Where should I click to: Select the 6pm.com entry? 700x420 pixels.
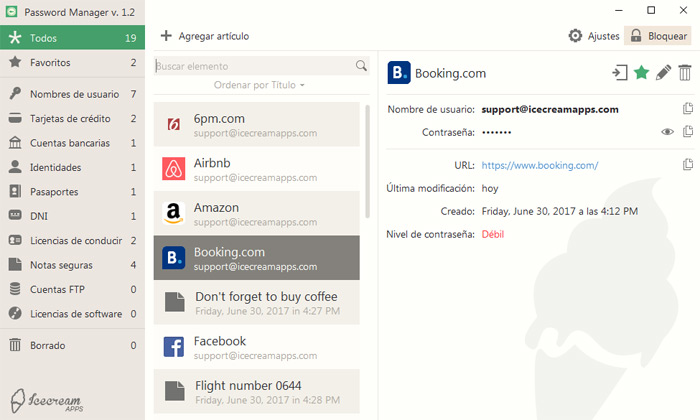tap(257, 125)
